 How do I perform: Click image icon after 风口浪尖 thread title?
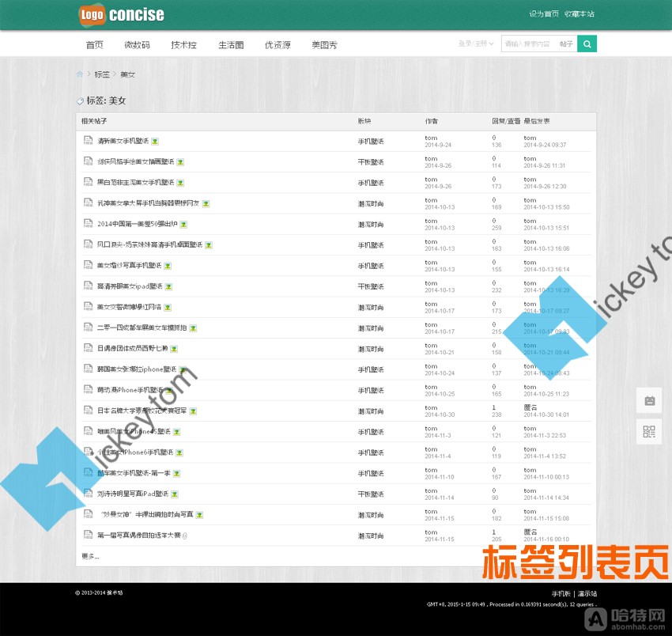click(209, 245)
